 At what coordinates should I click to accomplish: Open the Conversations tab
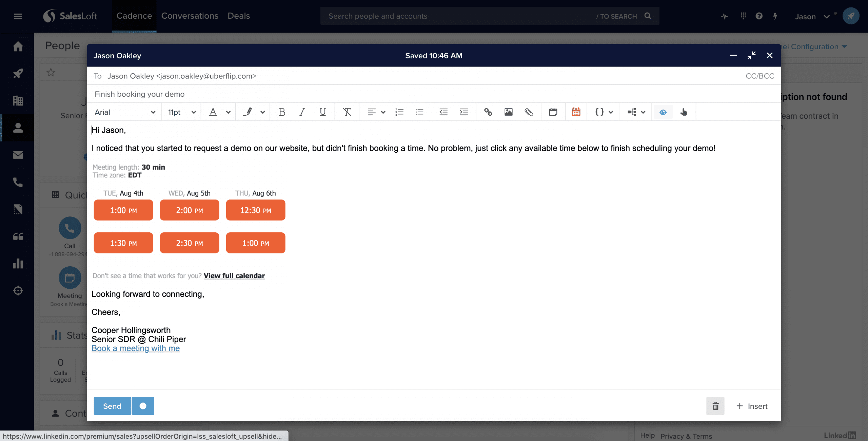tap(190, 16)
